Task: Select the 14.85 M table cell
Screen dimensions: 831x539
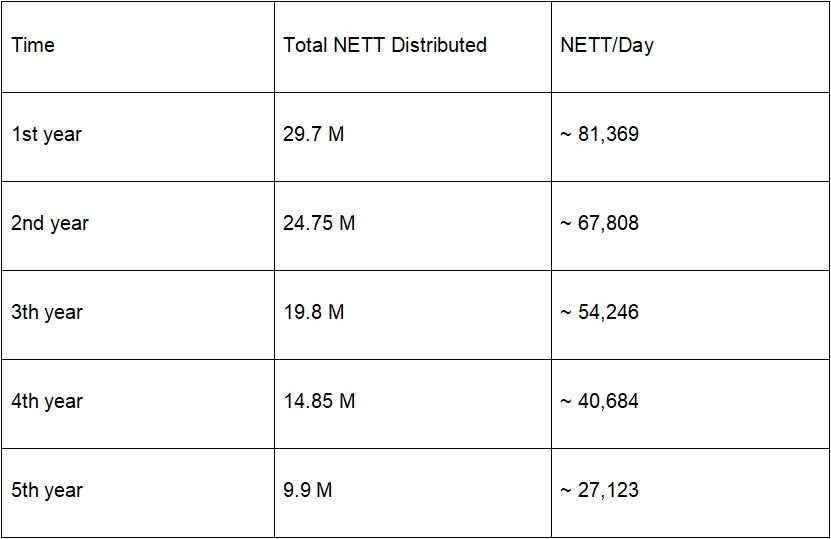Action: pos(319,401)
